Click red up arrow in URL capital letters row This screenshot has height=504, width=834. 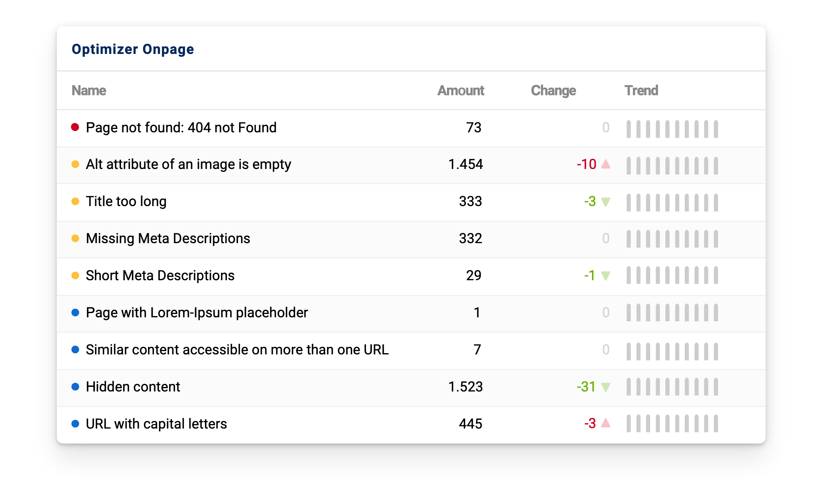605,423
